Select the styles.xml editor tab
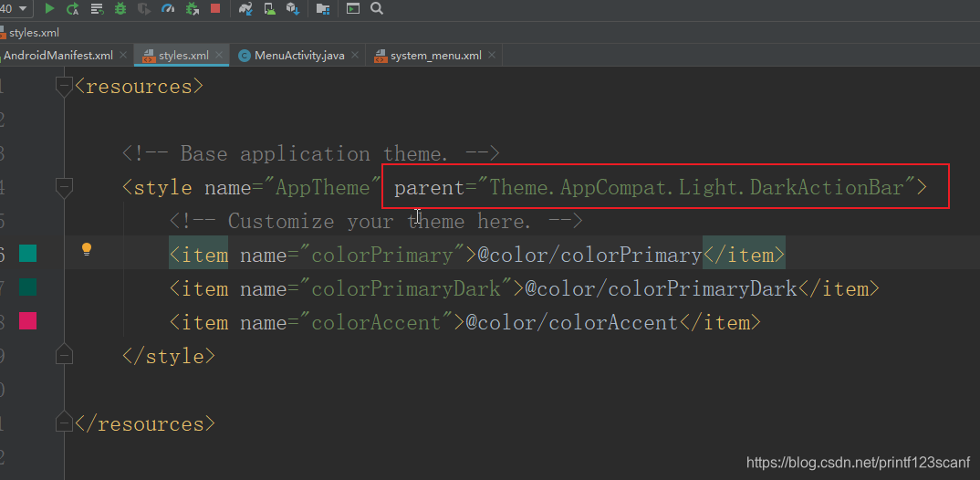 coord(183,56)
